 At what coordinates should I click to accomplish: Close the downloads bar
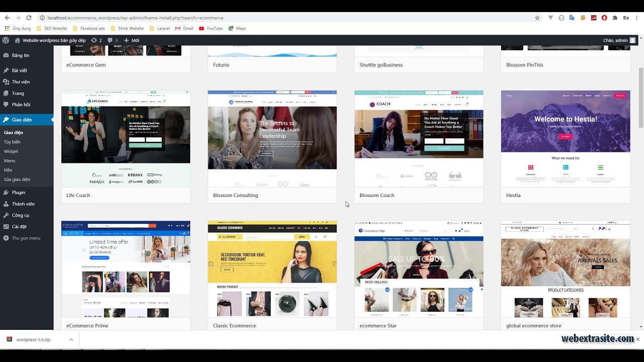637,339
